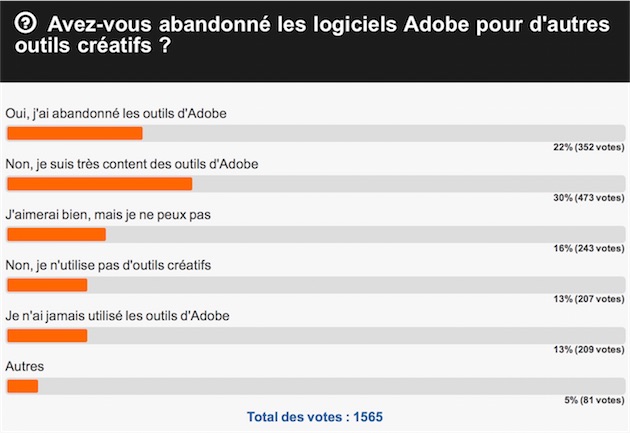Click the orange bar for 30% result
Viewport: 630px width, 433px height.
coord(99,184)
